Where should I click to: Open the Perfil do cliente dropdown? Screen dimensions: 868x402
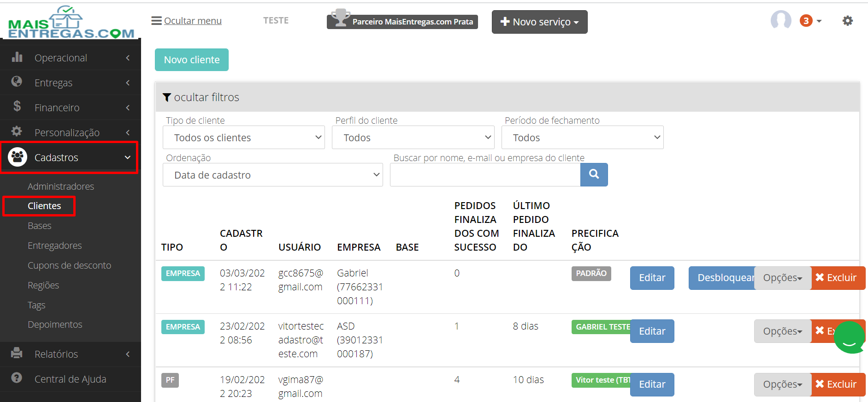(413, 138)
